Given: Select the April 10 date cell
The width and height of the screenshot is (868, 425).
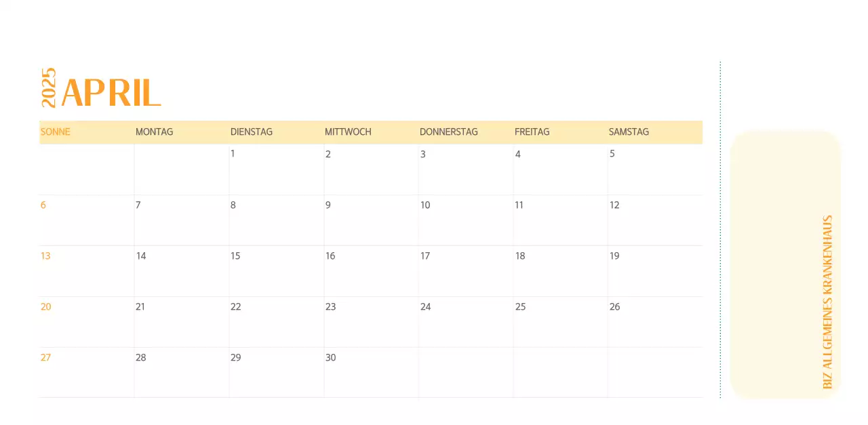Looking at the screenshot, I should (465, 220).
